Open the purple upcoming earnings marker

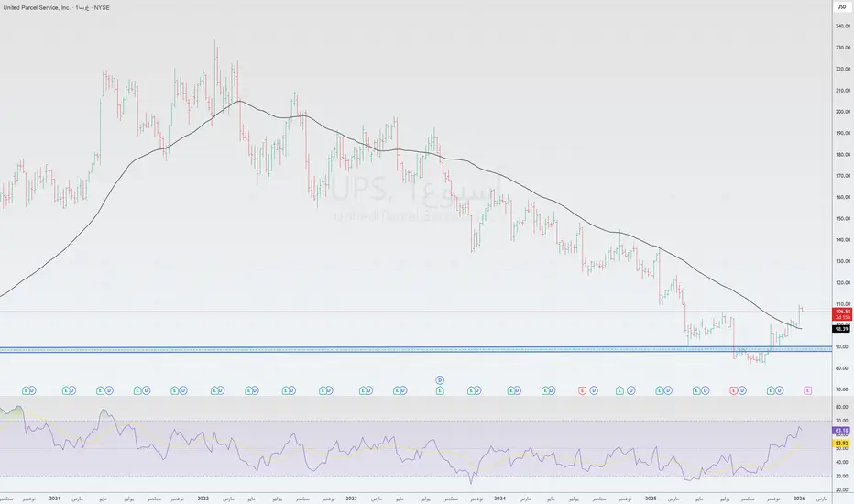[x=807, y=390]
